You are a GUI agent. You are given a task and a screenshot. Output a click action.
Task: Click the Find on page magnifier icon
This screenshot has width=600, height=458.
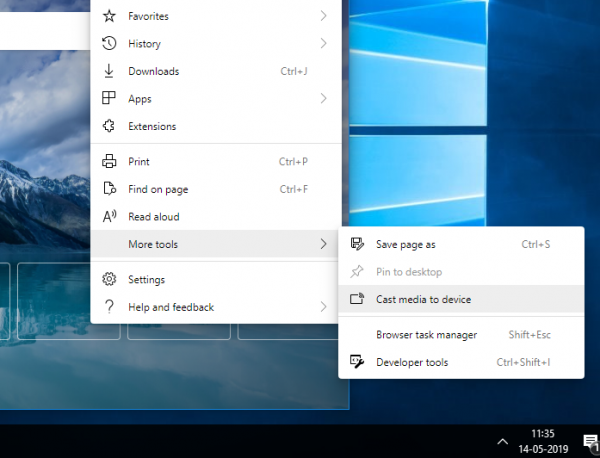(x=110, y=189)
